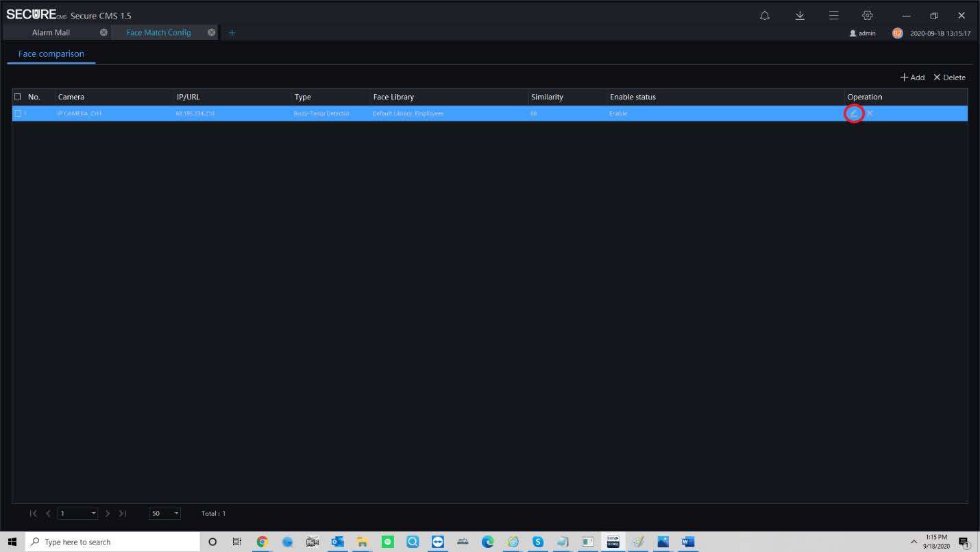Viewport: 980px width, 552px height.
Task: Open the settings gear icon
Action: point(867,16)
